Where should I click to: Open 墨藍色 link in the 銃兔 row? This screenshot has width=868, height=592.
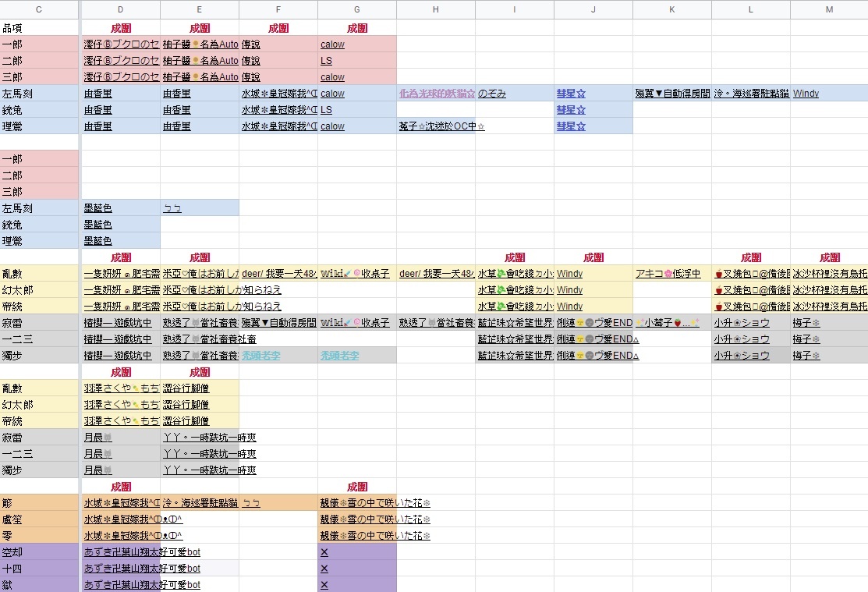[98, 225]
